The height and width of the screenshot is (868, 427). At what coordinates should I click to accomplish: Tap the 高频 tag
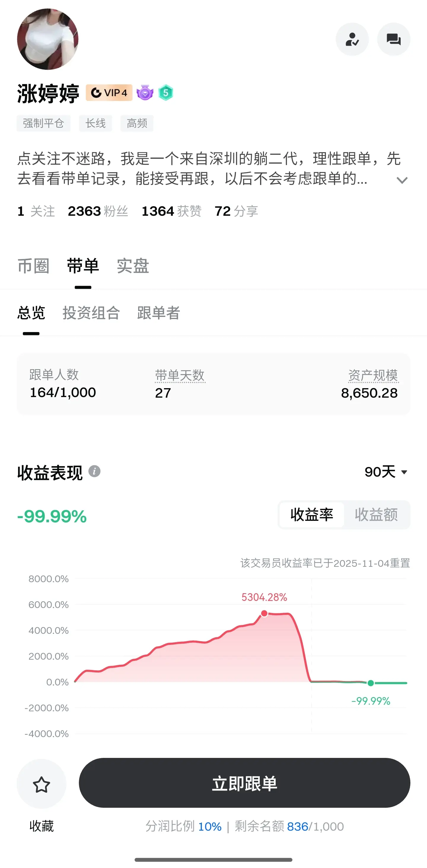pos(137,123)
